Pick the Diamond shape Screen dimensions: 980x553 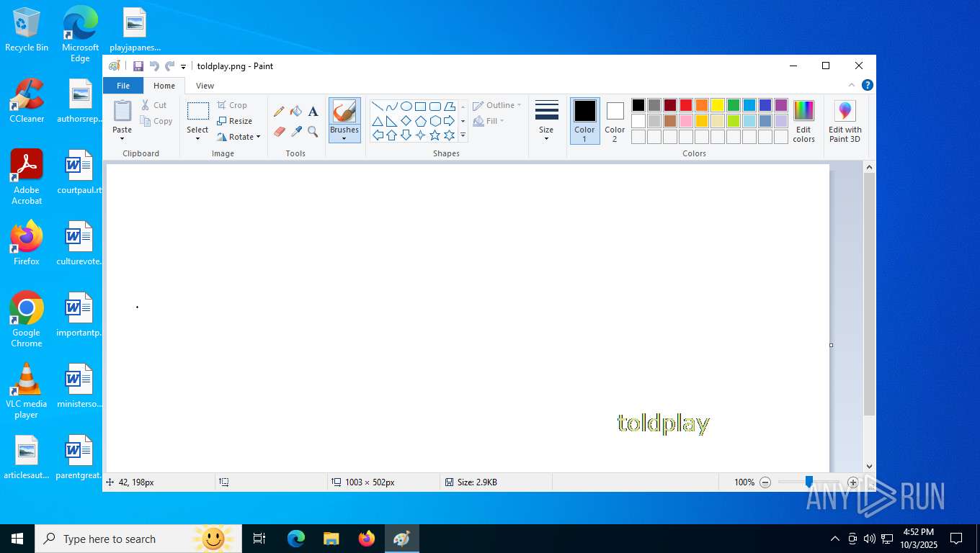coord(406,120)
